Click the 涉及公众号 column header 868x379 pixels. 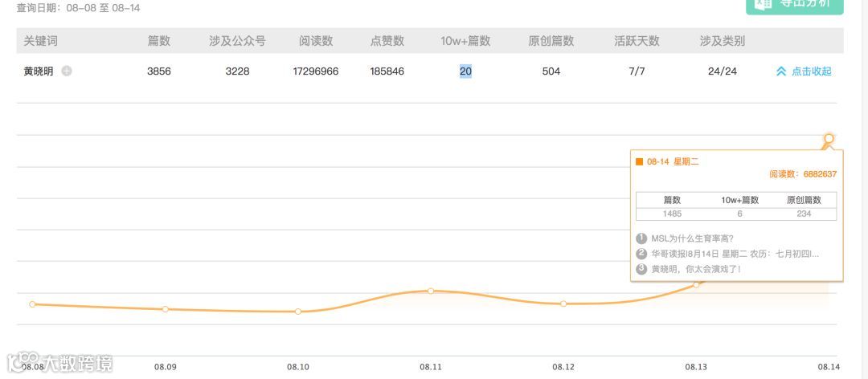point(237,41)
